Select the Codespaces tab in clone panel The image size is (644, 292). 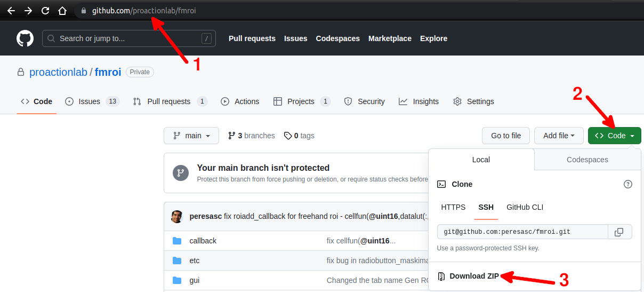pyautogui.click(x=587, y=160)
